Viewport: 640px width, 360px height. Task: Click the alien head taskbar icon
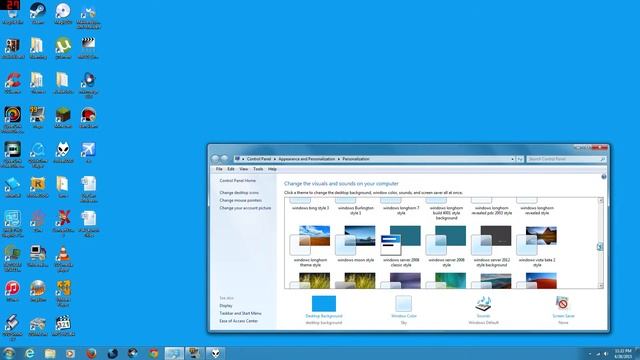(215, 353)
